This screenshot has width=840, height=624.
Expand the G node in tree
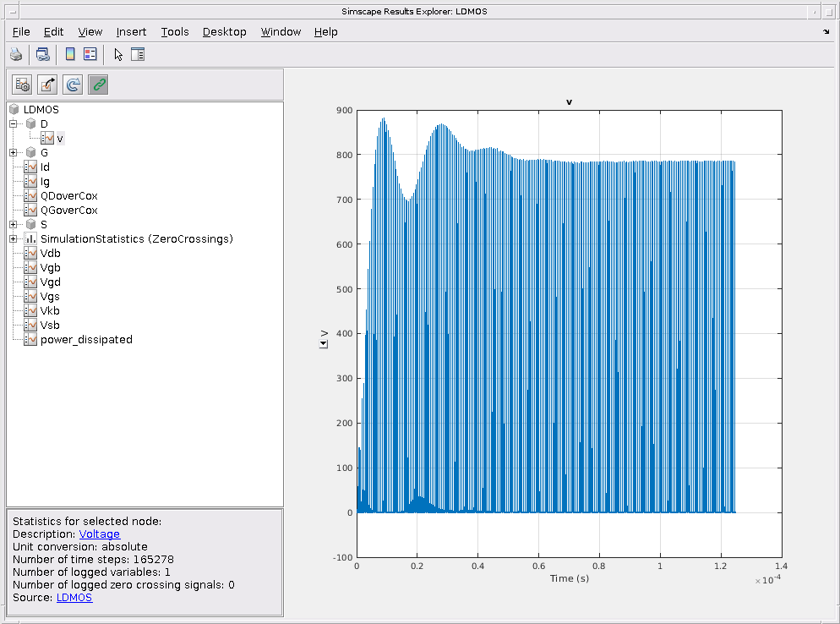[14, 152]
